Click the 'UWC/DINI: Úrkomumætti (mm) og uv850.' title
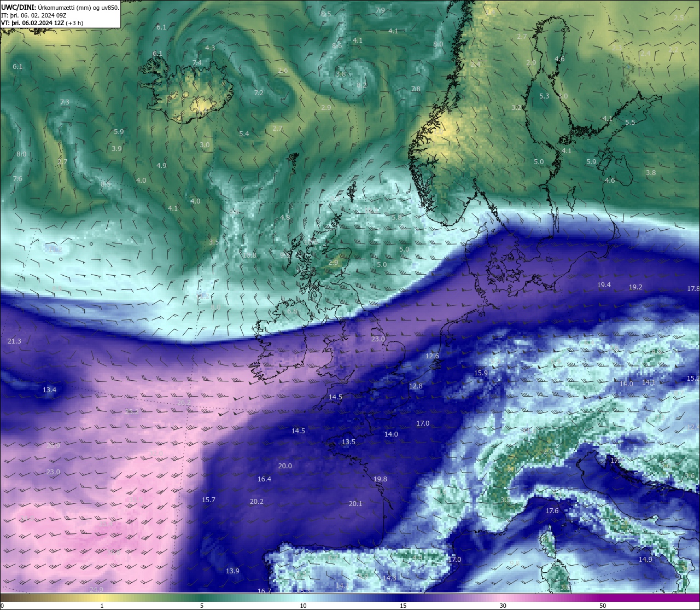Viewport: 700px width, 610px height. (x=60, y=8)
